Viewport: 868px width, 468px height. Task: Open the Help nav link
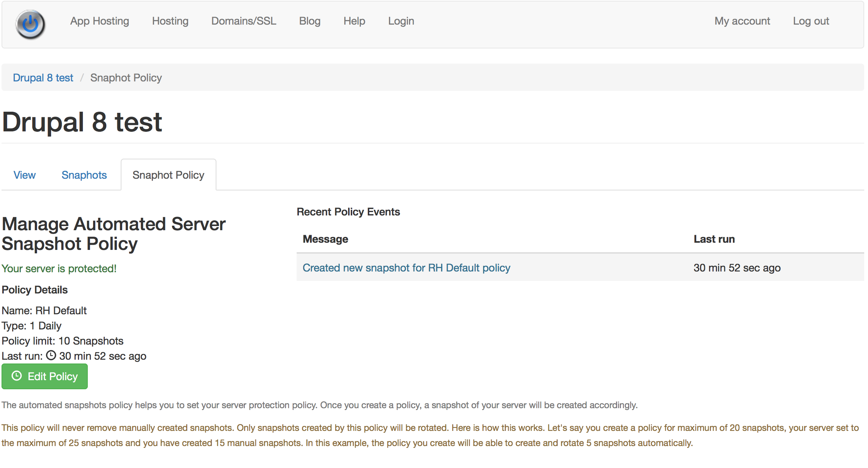(354, 21)
